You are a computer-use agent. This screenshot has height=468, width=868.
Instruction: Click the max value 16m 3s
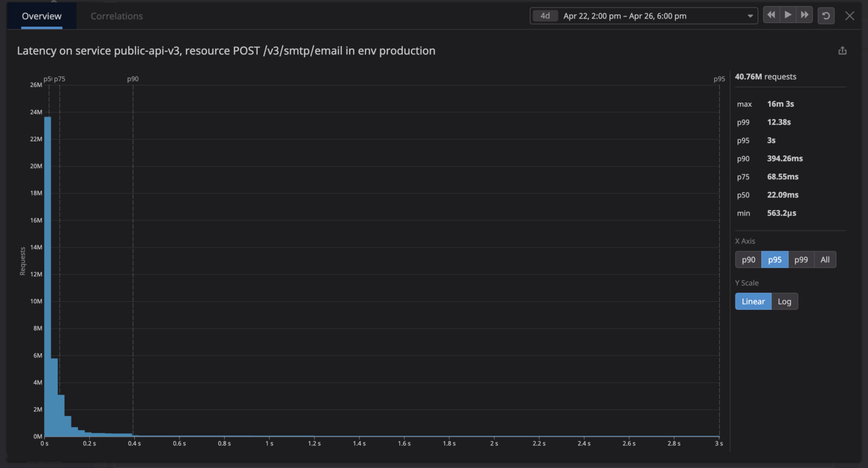[x=780, y=104]
